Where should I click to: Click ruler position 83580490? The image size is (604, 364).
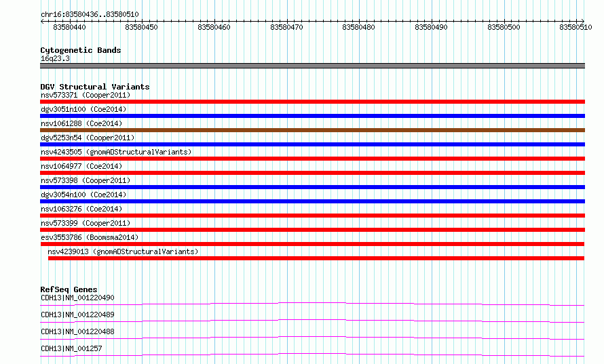431,27
